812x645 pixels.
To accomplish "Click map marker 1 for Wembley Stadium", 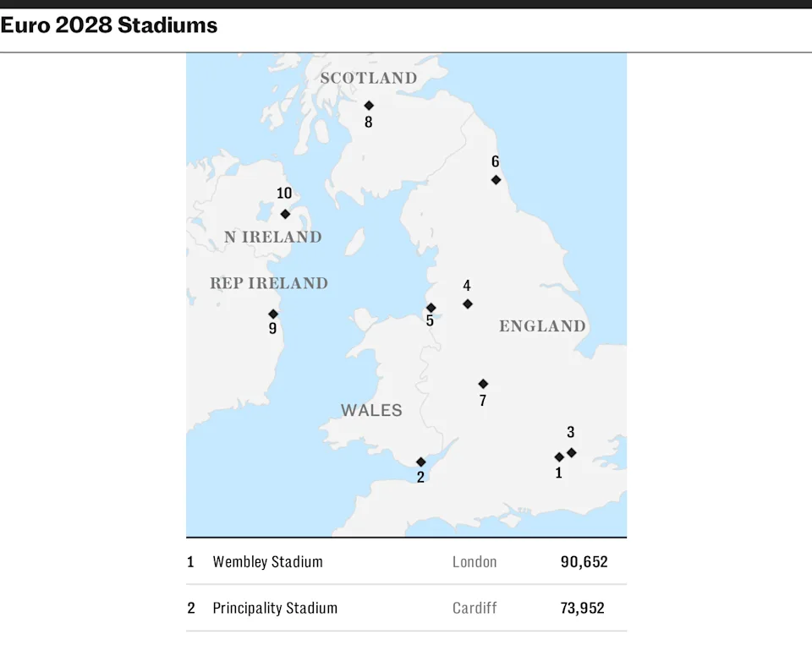I will pyautogui.click(x=559, y=457).
